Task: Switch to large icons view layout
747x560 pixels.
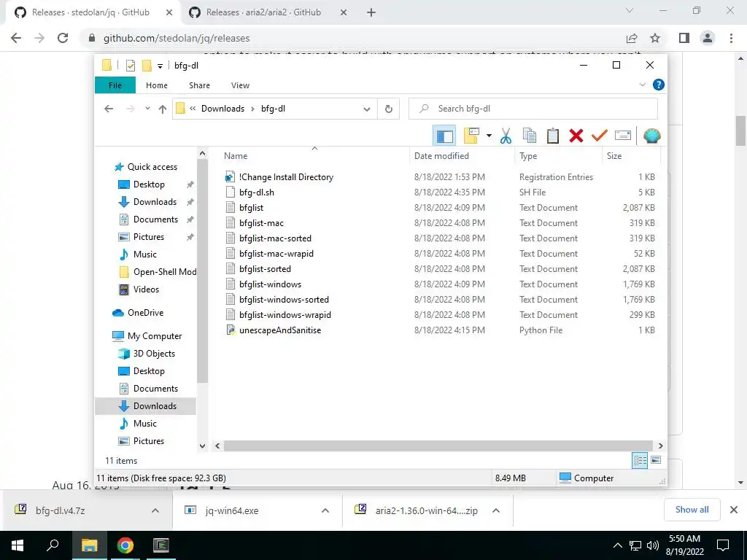Action: [656, 460]
